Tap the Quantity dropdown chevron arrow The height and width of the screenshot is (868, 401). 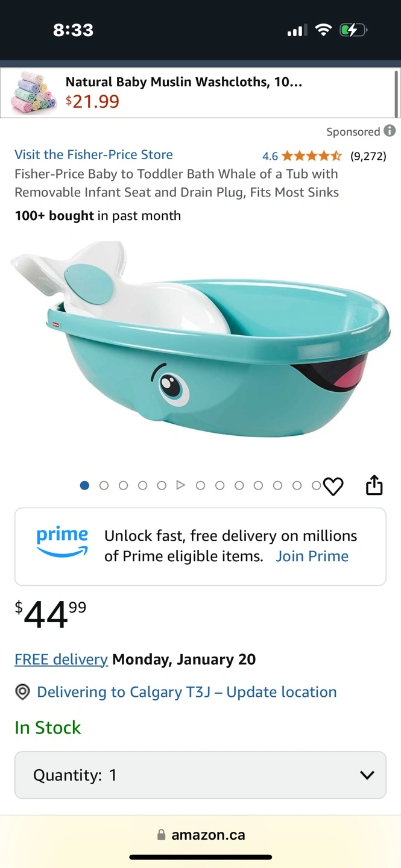(367, 775)
